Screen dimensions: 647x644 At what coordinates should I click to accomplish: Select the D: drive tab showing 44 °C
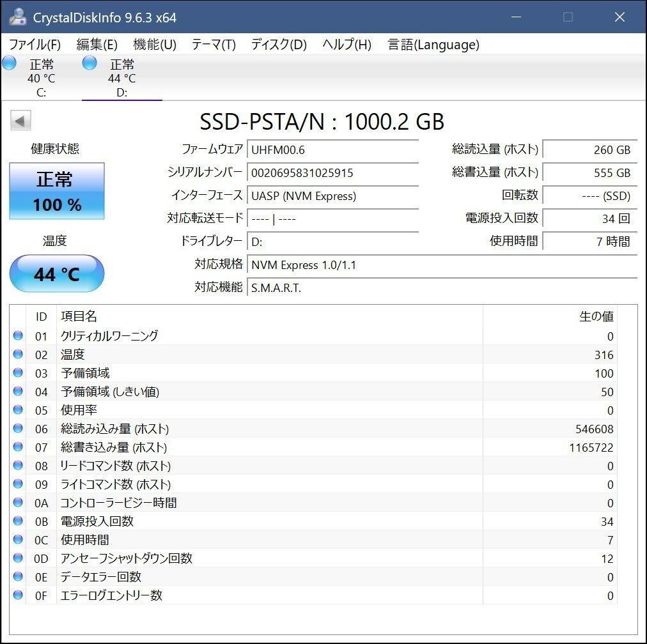point(121,77)
